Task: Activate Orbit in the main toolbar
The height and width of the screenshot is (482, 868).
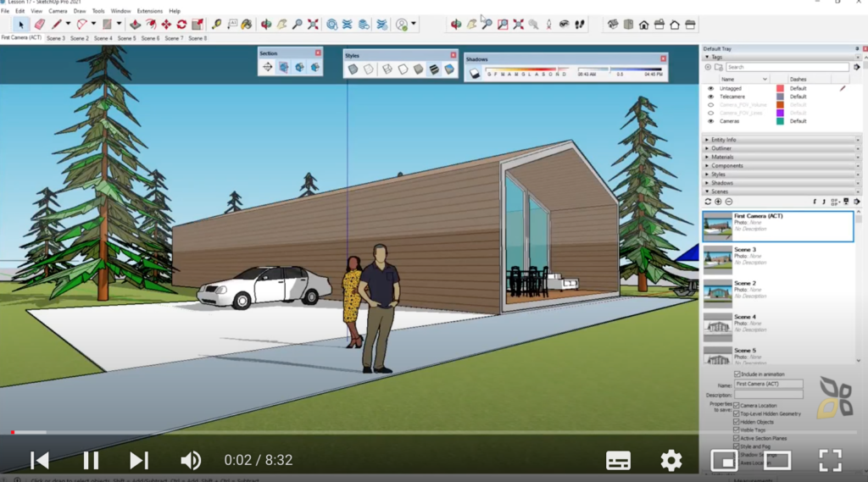Action: pos(266,25)
